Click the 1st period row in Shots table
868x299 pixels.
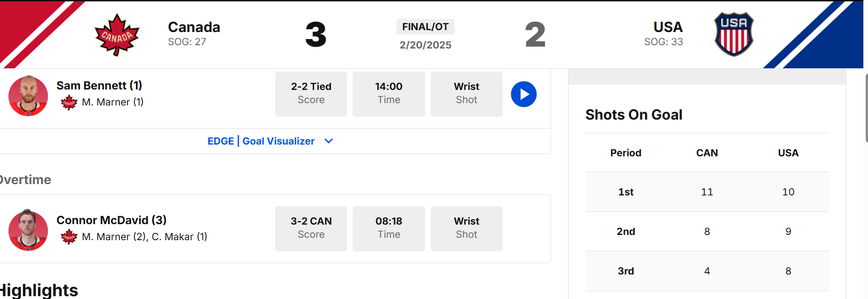click(707, 192)
